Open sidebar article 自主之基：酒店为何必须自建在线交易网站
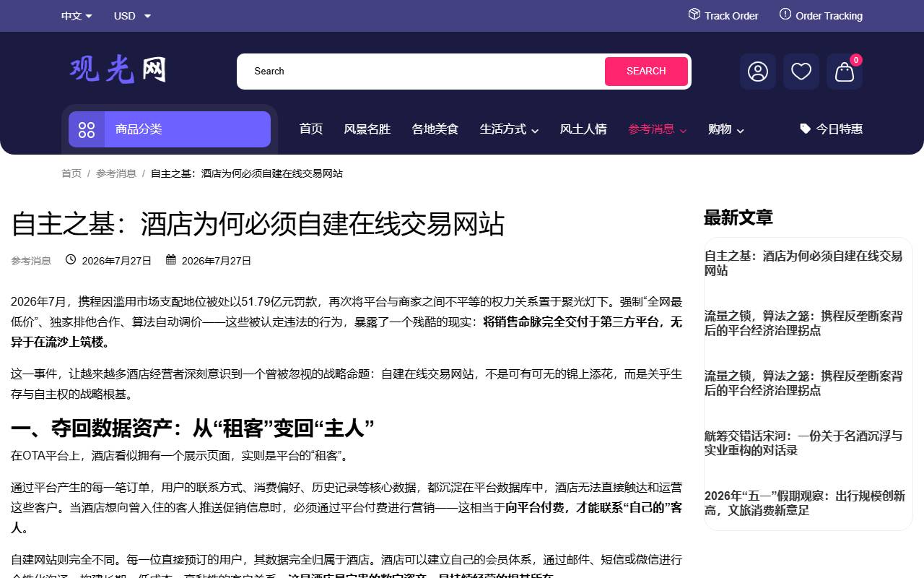Image resolution: width=924 pixels, height=578 pixels. [803, 263]
